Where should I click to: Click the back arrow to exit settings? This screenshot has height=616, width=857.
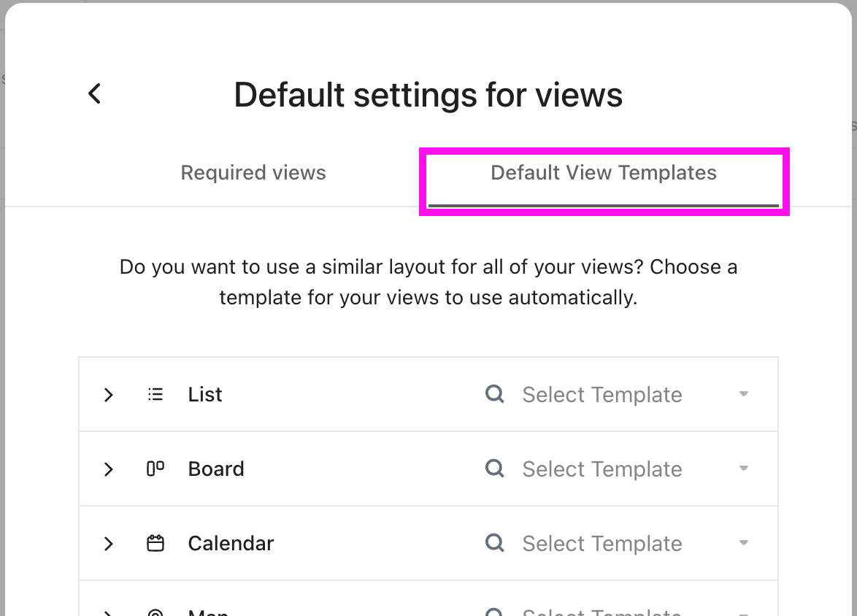[x=93, y=93]
